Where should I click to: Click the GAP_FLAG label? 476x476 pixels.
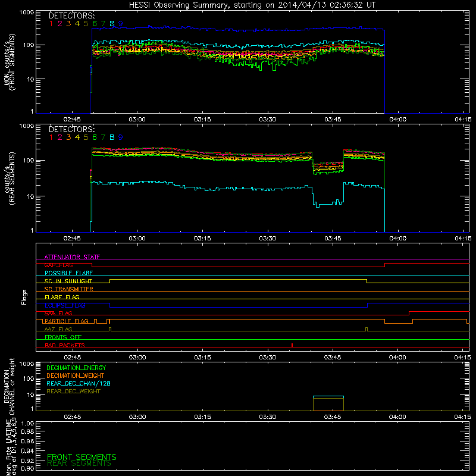[x=58, y=265]
